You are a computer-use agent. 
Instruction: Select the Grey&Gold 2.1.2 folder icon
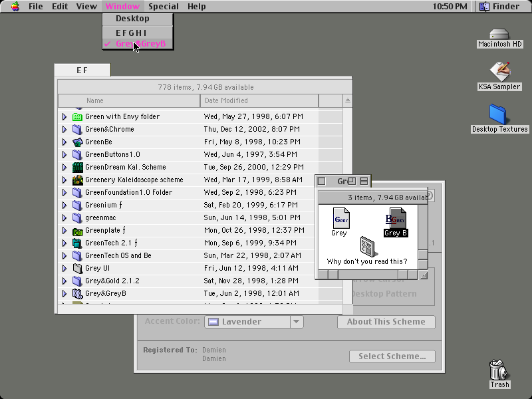[77, 281]
